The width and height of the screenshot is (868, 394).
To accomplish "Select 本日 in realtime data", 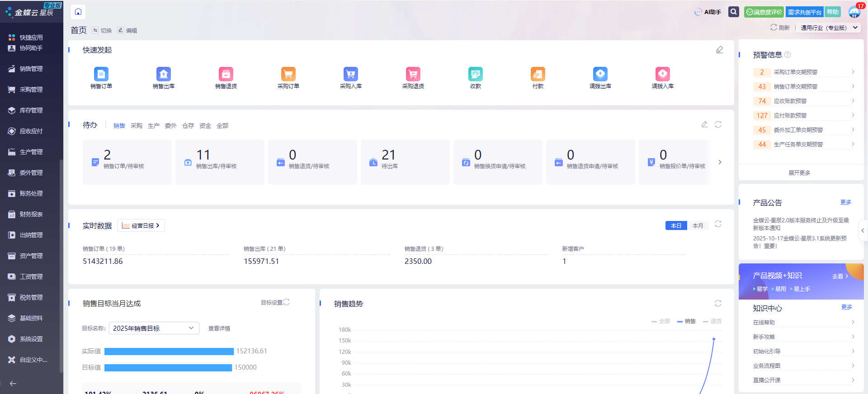I will click(676, 225).
